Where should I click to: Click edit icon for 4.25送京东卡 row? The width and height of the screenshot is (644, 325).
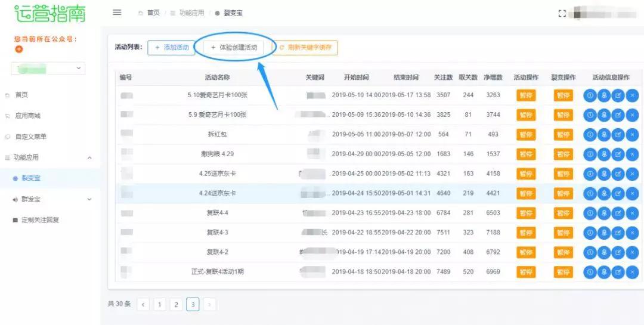(x=618, y=174)
